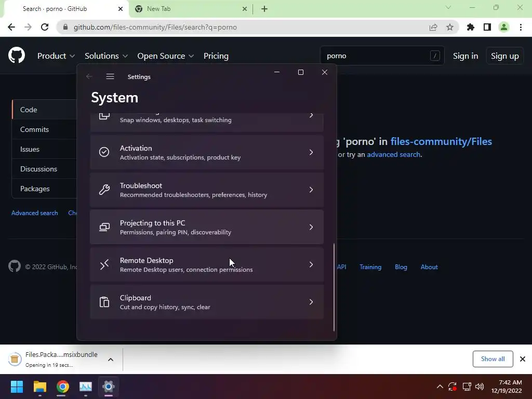
Task: Expand the Remote Desktop chevron
Action: [311, 264]
